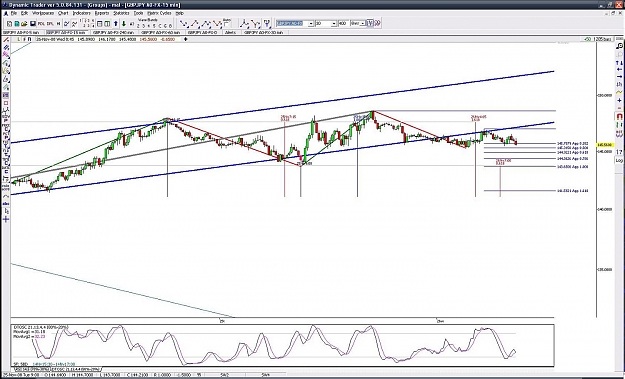
Task: Click the magnifier zoom-in icon
Action: [x=619, y=45]
